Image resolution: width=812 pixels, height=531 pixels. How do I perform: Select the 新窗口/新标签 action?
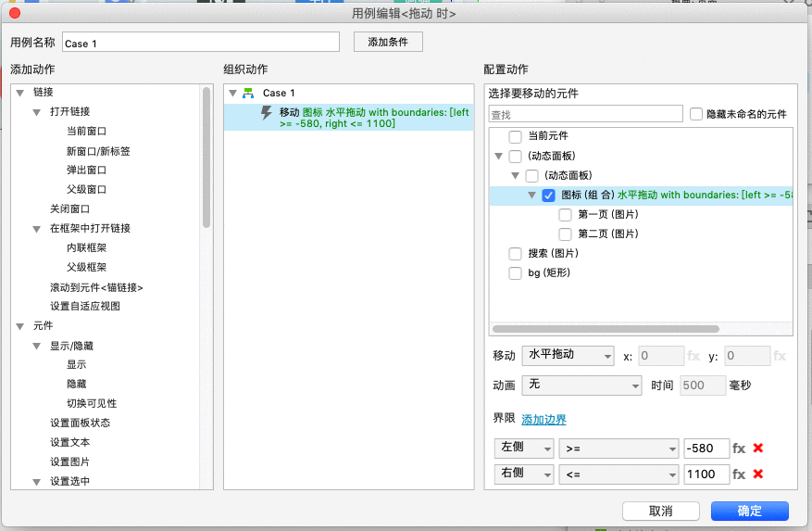pos(98,151)
